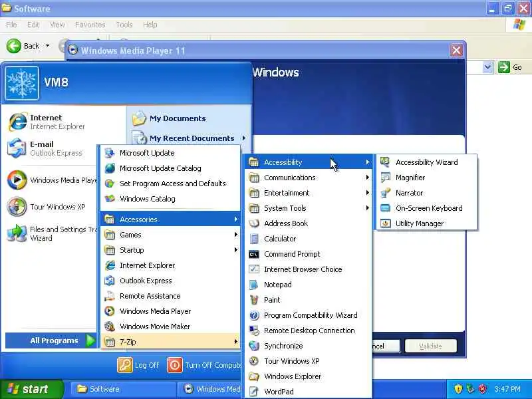
Task: Open the Favorites menu
Action: [x=90, y=25]
